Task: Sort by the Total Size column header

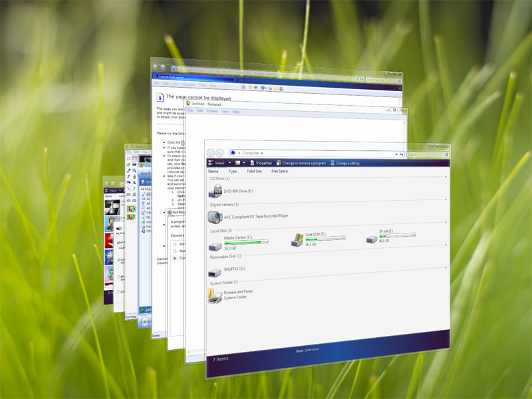Action: click(x=254, y=172)
